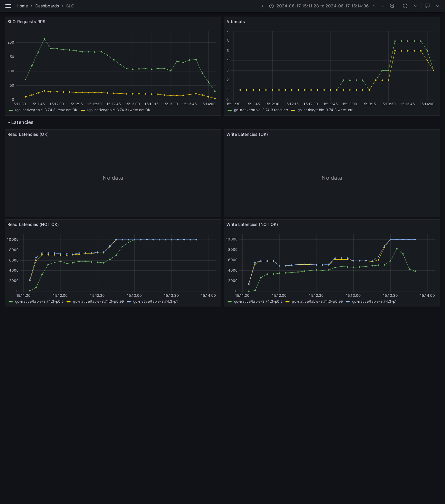Click the SLO breadcrumb
This screenshot has width=445, height=504.
pyautogui.click(x=70, y=6)
